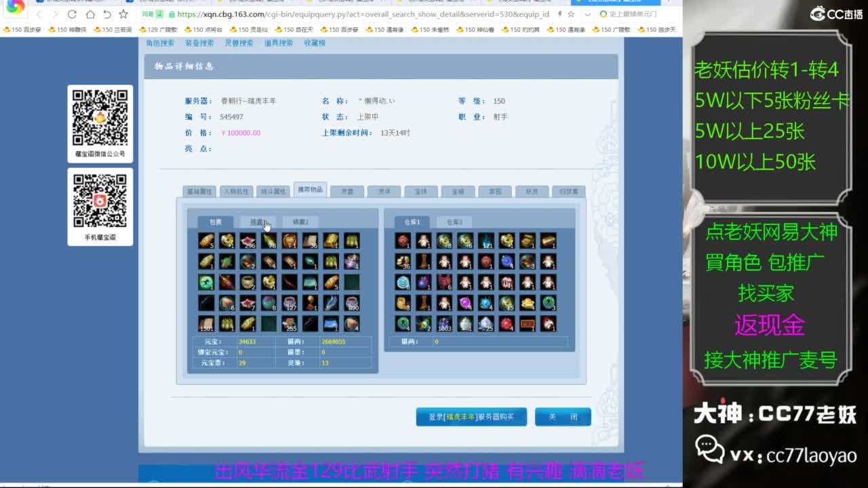Go forward with the browser forward arrow
This screenshot has width=868, height=488.
[54, 14]
